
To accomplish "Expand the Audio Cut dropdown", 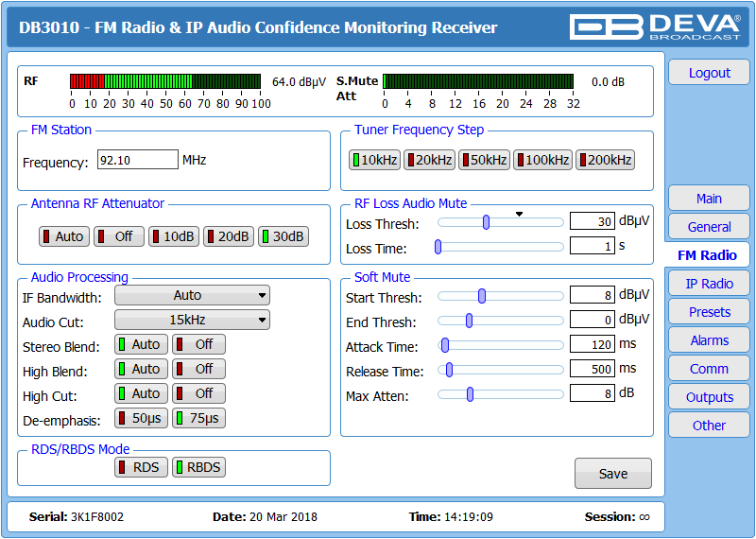I will (192, 320).
